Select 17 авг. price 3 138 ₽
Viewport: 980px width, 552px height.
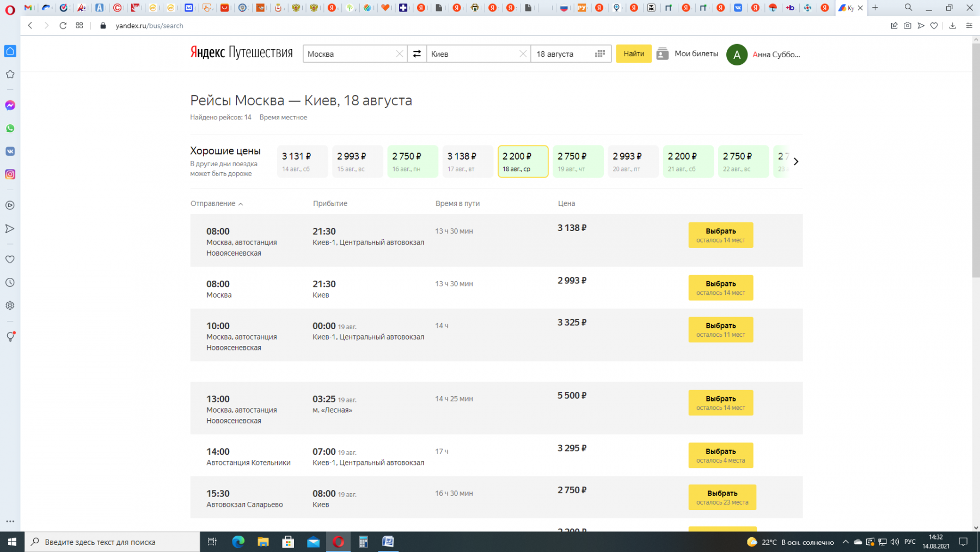tap(468, 161)
